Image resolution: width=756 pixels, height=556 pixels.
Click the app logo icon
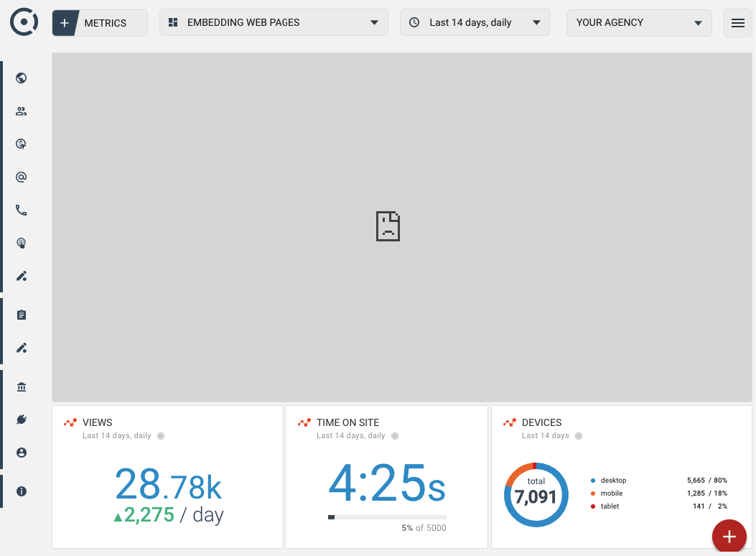click(24, 22)
